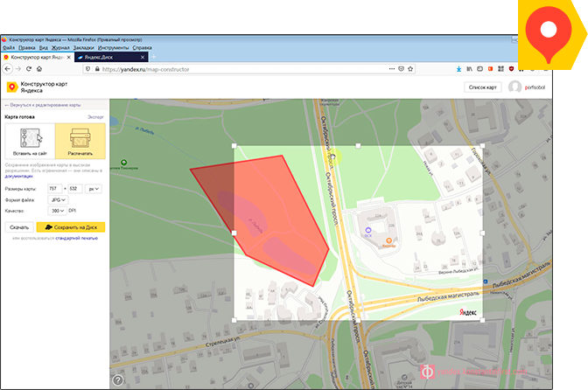Click the right-middle handle of print area

482,233
